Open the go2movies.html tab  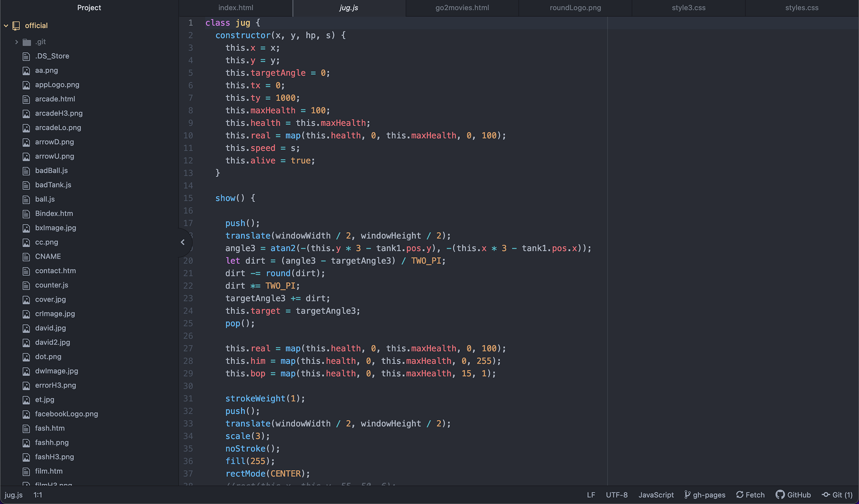click(462, 8)
